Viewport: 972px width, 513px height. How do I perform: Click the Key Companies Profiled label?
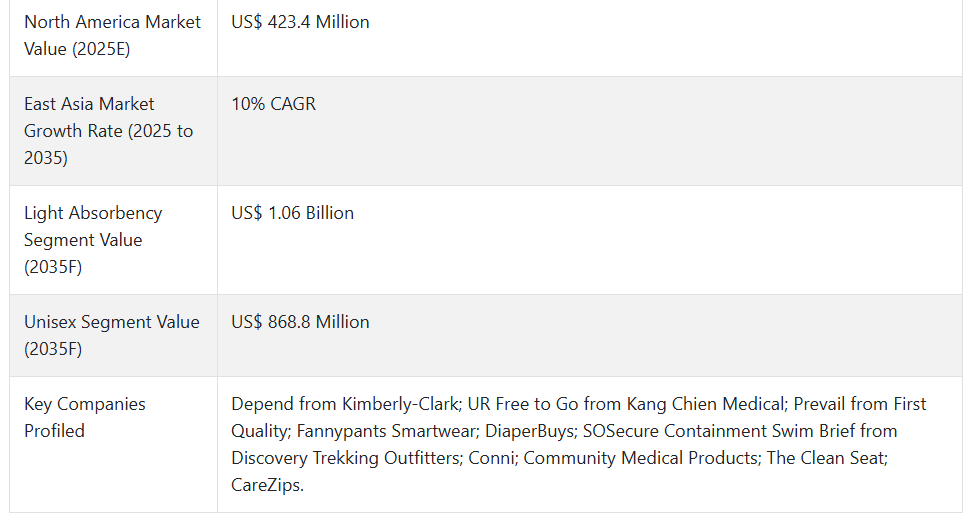(85, 417)
